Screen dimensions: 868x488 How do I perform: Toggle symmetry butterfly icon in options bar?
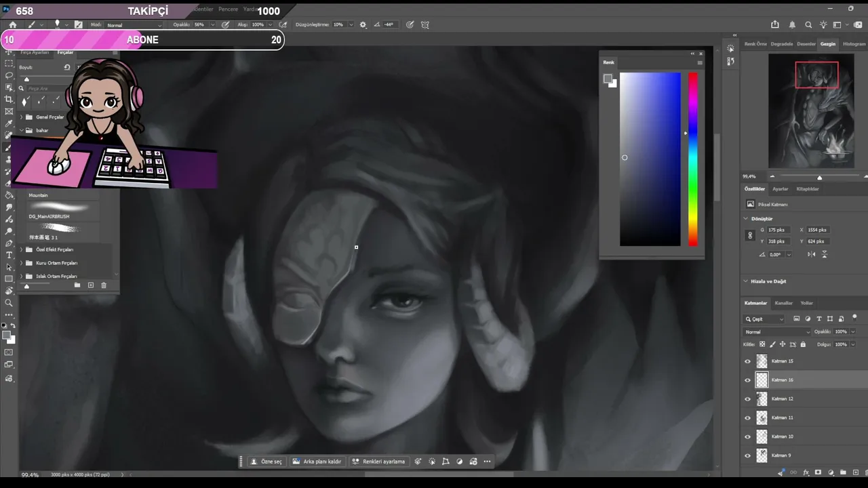click(x=425, y=24)
